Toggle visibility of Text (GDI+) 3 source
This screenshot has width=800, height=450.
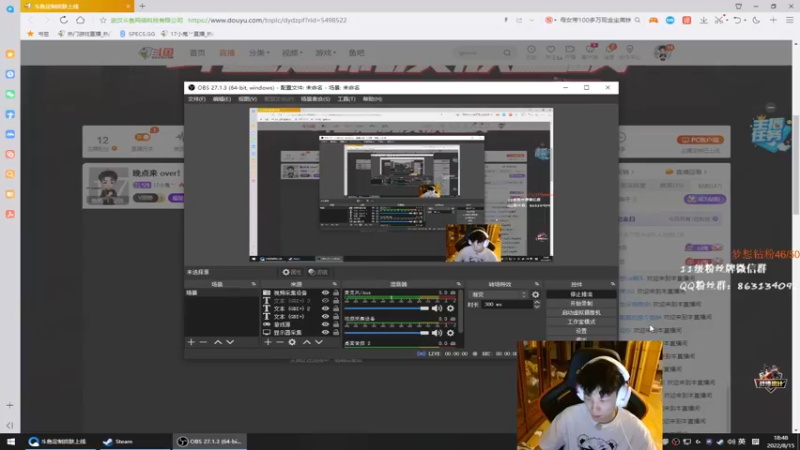click(x=325, y=301)
